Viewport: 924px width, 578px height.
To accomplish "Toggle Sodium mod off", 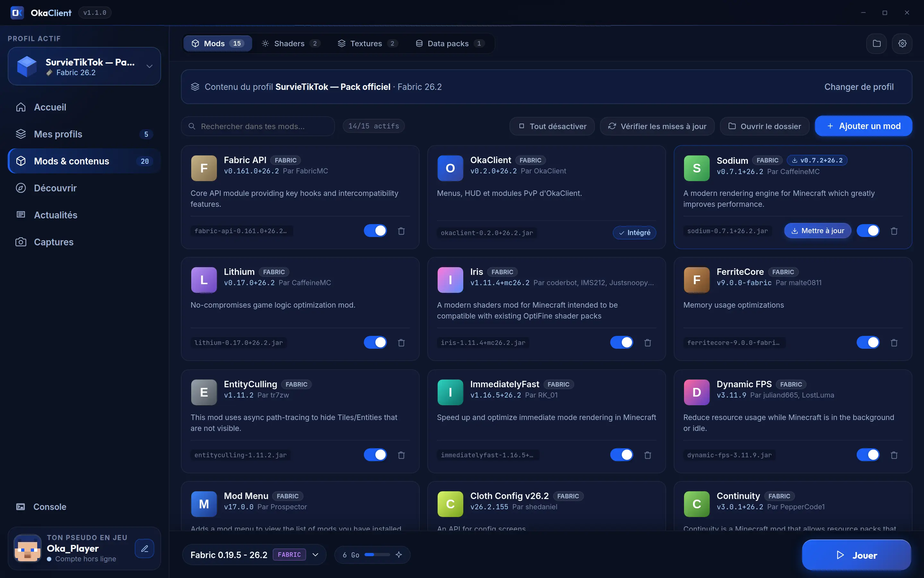I will [868, 231].
